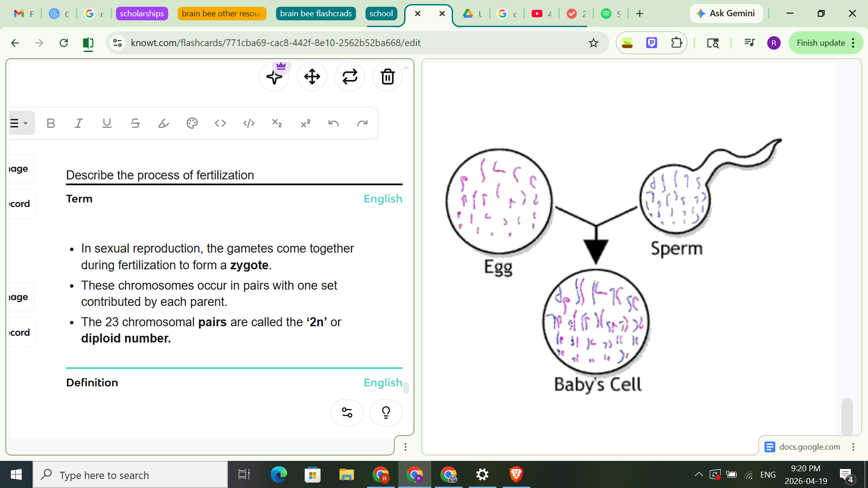868x488 pixels.
Task: Click the AI sparkle premium icon
Action: pyautogui.click(x=274, y=77)
